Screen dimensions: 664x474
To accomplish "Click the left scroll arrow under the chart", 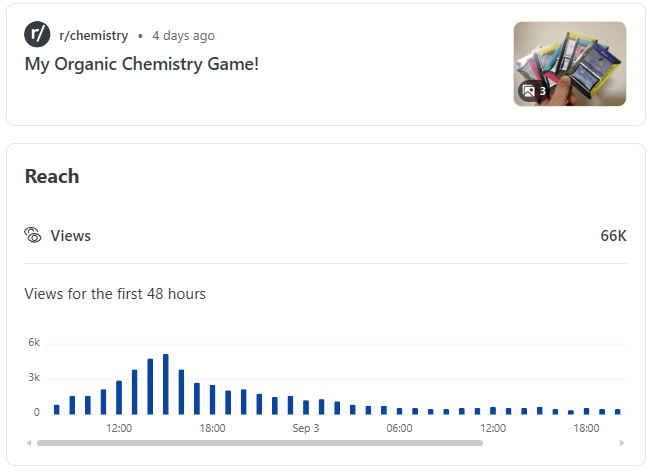I will tap(29, 442).
